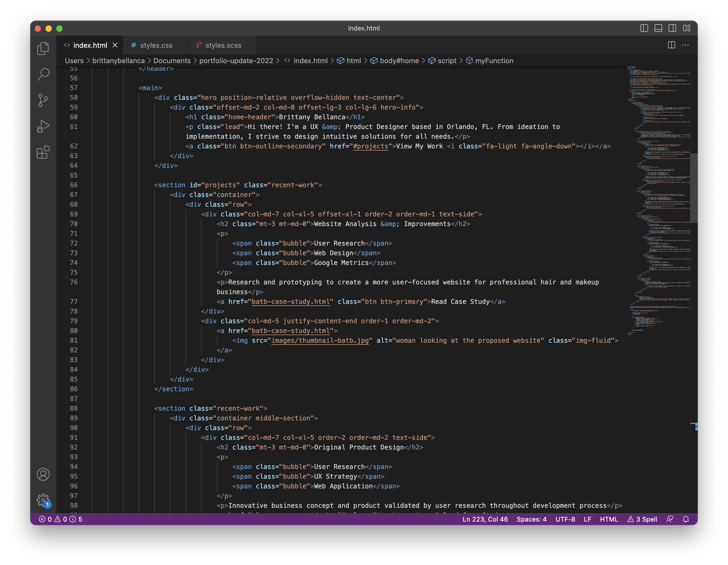Viewport: 728px width, 565px height.
Task: Place cursor in the Brittany Bellanca h1 text
Action: [312, 117]
